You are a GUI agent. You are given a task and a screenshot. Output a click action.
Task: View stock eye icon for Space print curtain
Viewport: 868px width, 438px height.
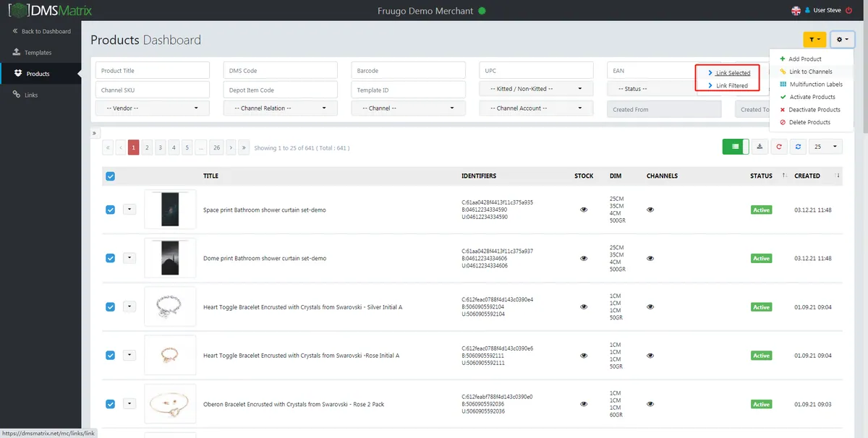tap(584, 210)
